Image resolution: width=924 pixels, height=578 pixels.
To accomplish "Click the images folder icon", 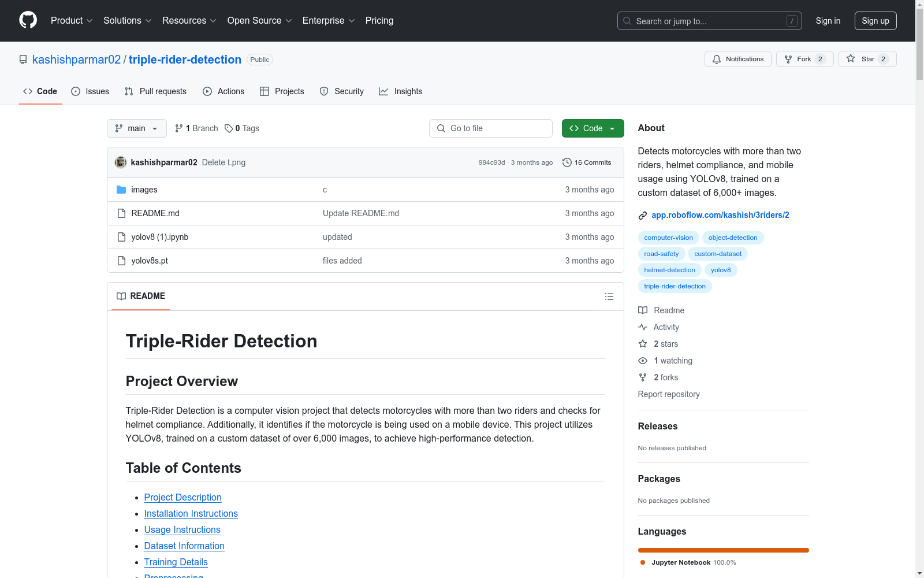I will pyautogui.click(x=121, y=190).
